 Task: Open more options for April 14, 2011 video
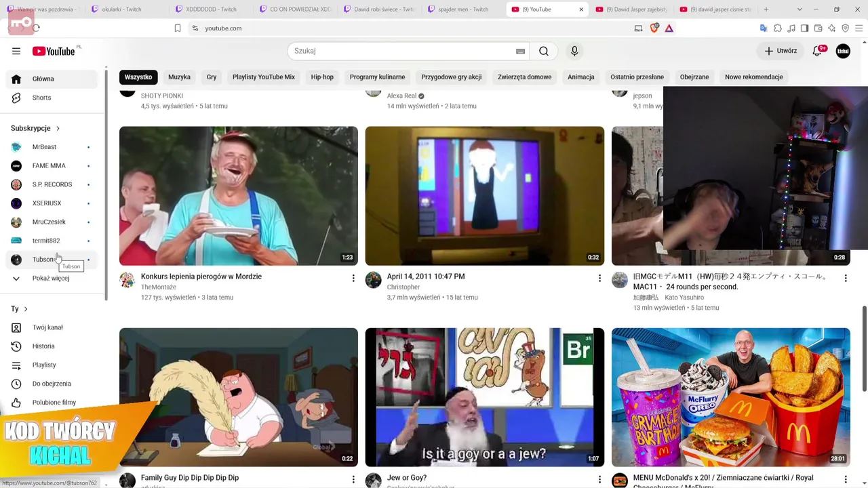click(599, 278)
